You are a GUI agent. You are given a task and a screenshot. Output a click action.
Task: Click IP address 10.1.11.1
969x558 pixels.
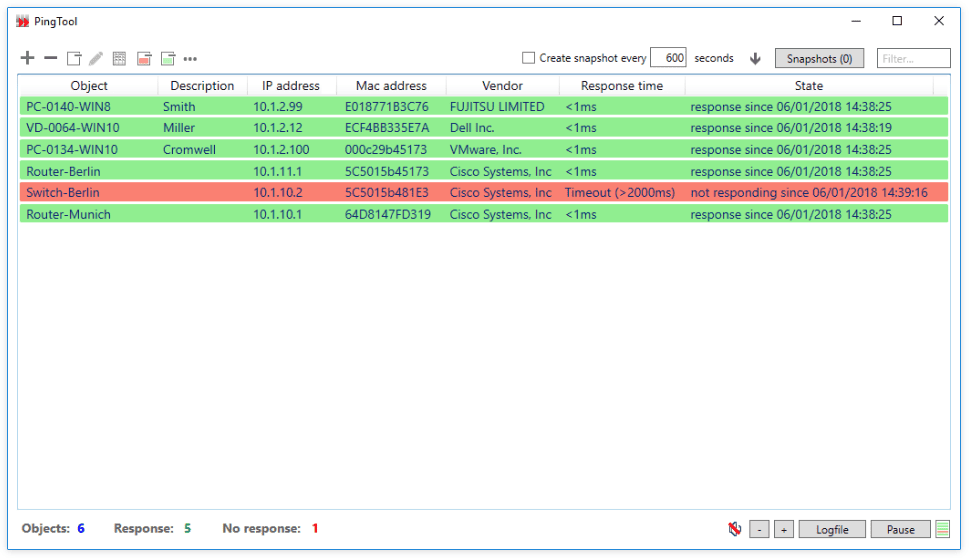pyautogui.click(x=277, y=171)
